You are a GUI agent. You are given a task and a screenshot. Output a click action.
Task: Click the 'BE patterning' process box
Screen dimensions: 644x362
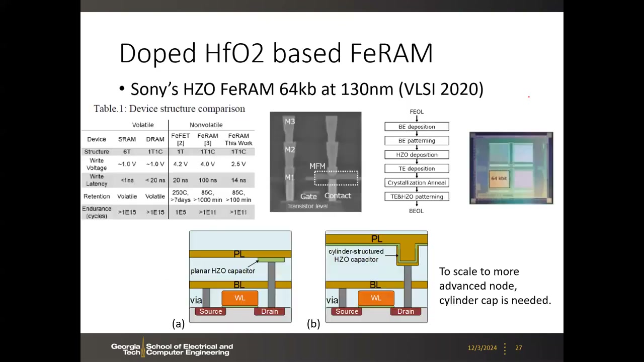[x=417, y=141]
